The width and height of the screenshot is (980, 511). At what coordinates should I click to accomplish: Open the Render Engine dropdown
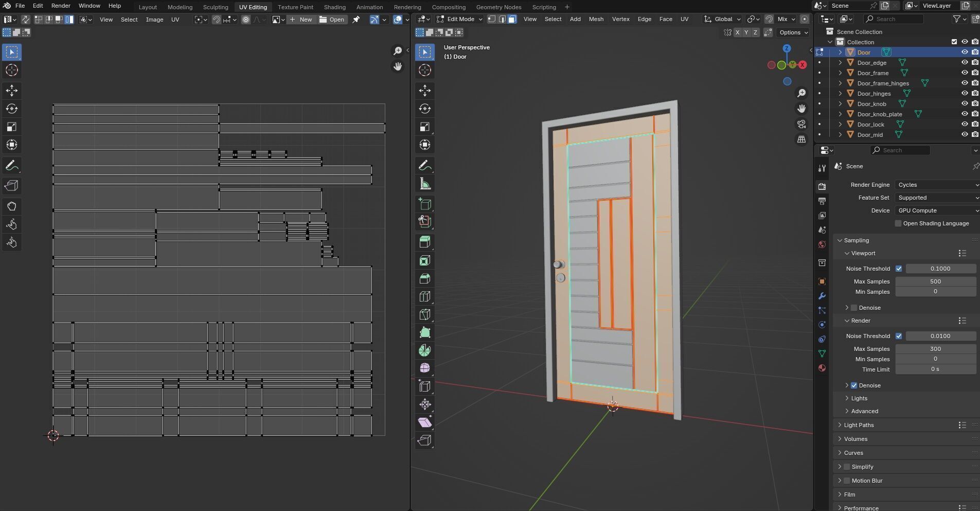tap(937, 185)
